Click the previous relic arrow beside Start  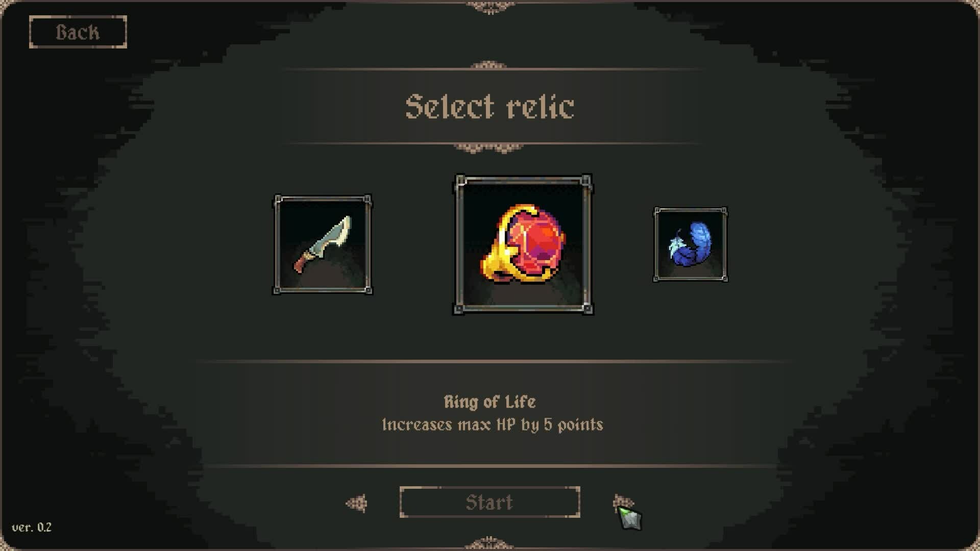tap(356, 503)
